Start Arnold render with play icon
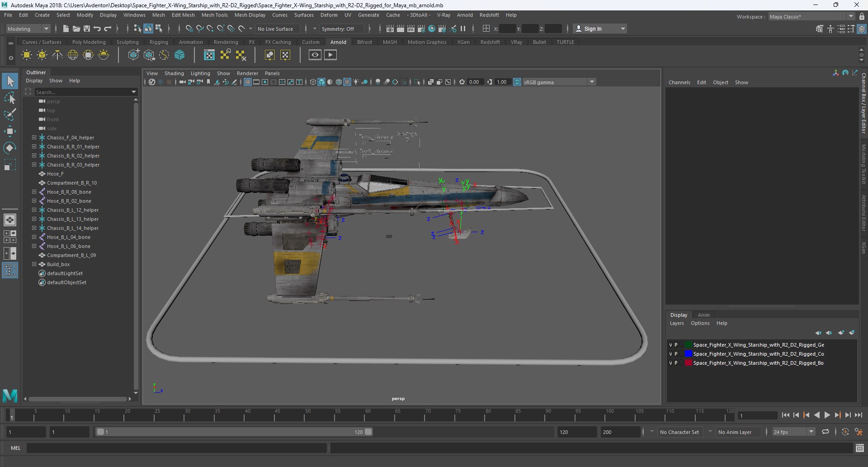Screen dimensions: 868x467 click(330, 55)
